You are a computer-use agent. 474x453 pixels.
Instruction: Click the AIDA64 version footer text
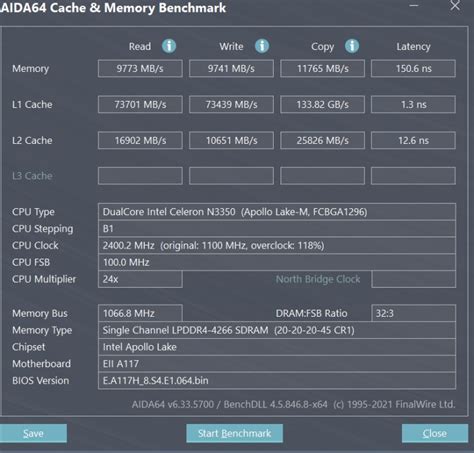pyautogui.click(x=293, y=404)
